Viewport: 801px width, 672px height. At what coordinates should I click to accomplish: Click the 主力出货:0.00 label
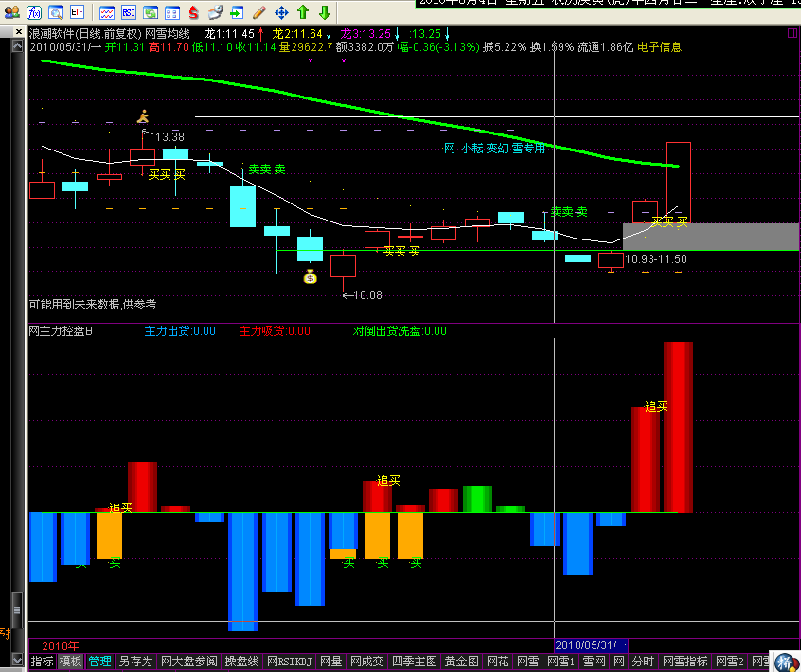click(180, 331)
